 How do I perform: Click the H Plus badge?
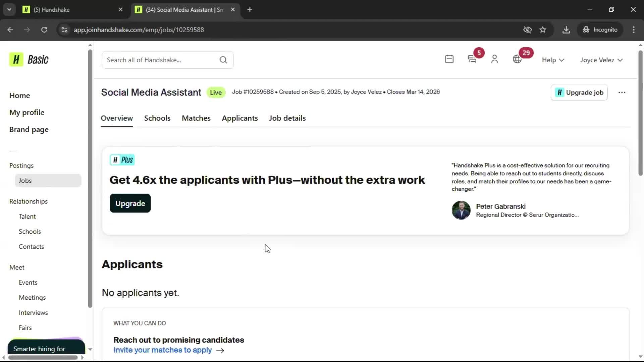click(122, 160)
